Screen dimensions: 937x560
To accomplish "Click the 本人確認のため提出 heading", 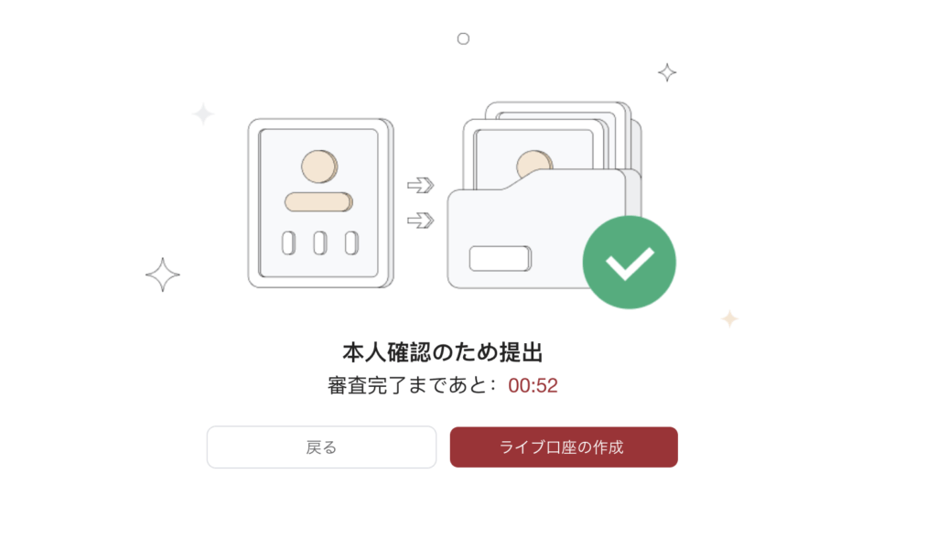I will click(443, 352).
